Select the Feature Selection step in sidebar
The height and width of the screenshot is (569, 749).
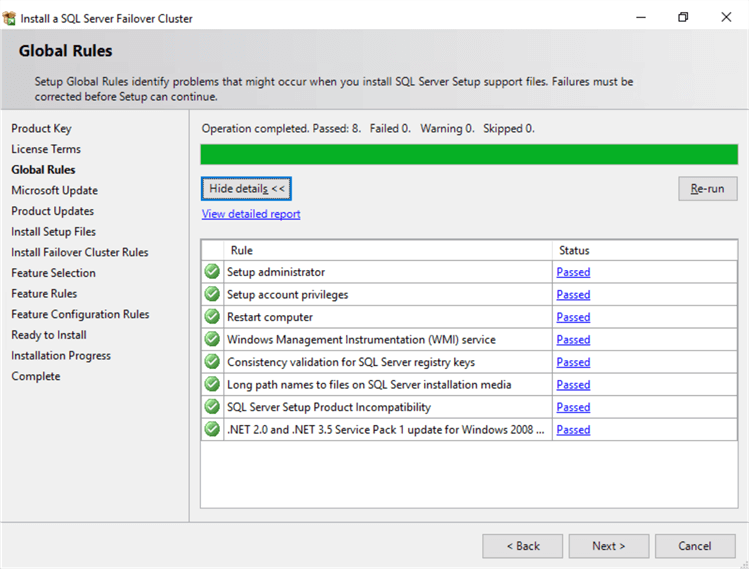point(54,273)
